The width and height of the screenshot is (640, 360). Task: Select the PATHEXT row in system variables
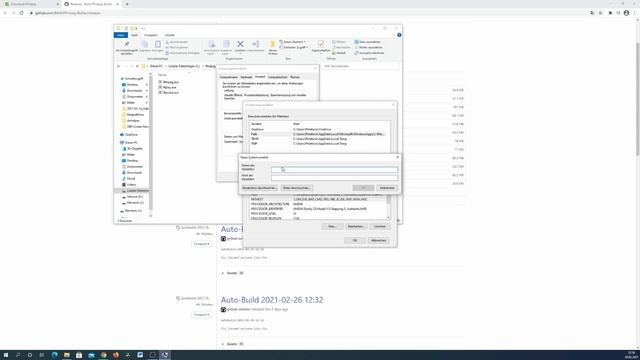(318, 199)
